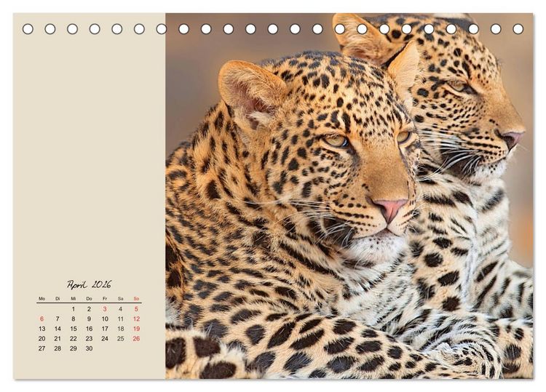Image resolution: width=546 pixels, height=392 pixels.
Task: Select date 16 in the calendar
Action: click(x=89, y=329)
